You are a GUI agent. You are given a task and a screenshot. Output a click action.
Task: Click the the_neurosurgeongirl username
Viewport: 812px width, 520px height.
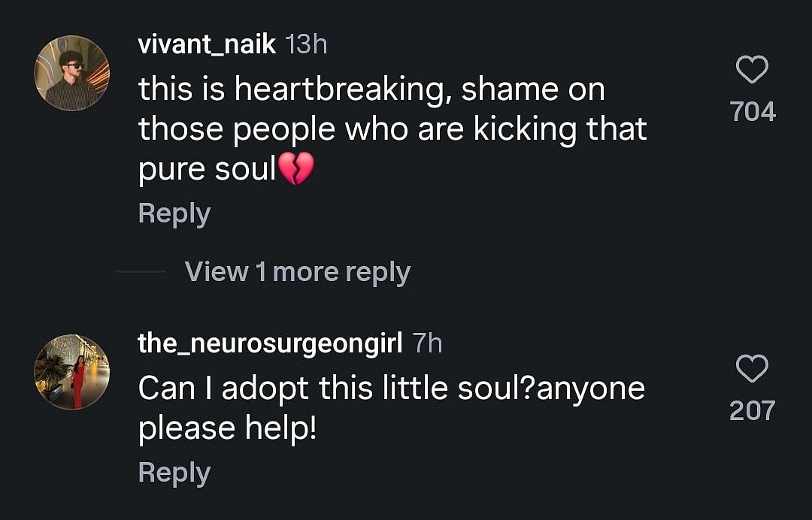pos(271,343)
